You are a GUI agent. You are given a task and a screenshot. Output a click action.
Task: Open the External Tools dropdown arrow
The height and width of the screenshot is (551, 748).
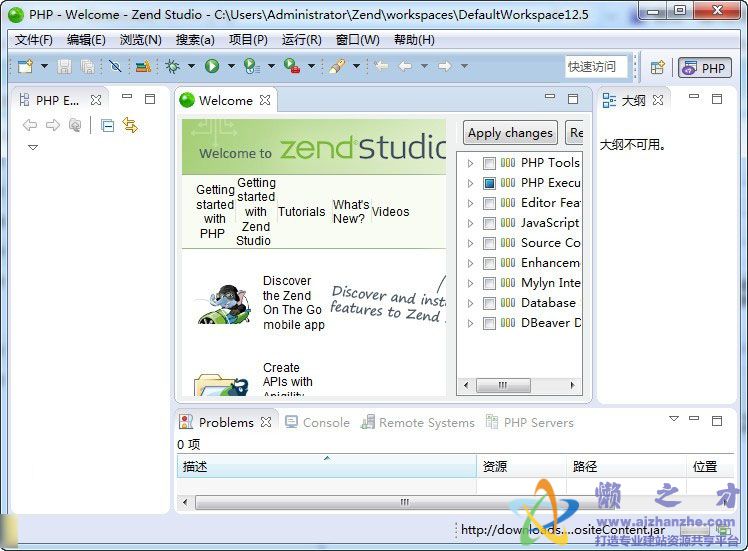(x=312, y=66)
